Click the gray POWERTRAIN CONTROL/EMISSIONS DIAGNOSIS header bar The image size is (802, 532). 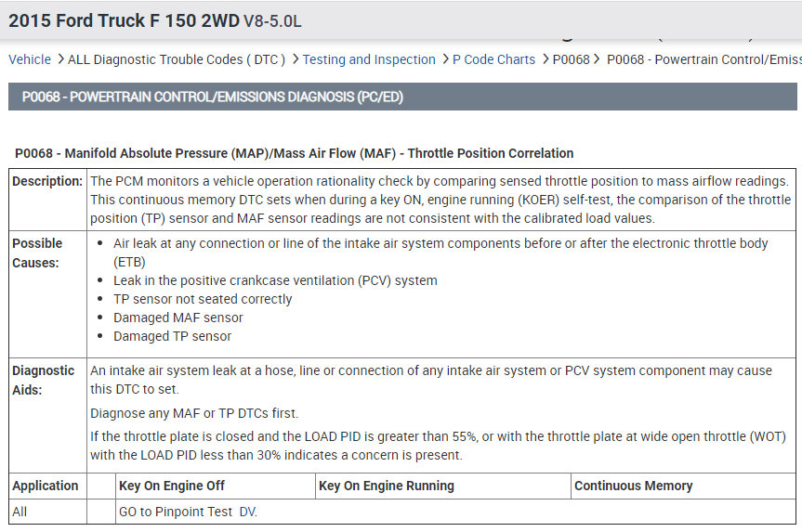[x=401, y=97]
